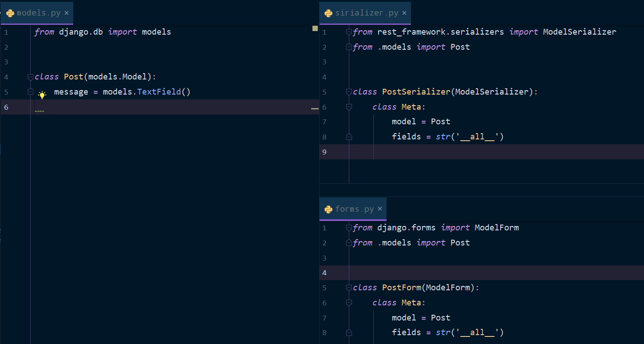Click 'models.Model' base class in models.py
644x344 pixels.
(118, 77)
